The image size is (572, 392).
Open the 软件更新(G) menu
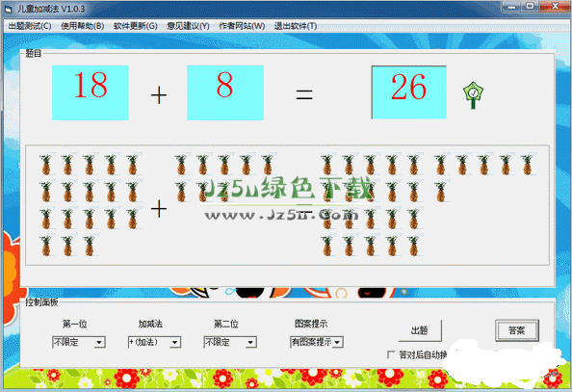[136, 26]
